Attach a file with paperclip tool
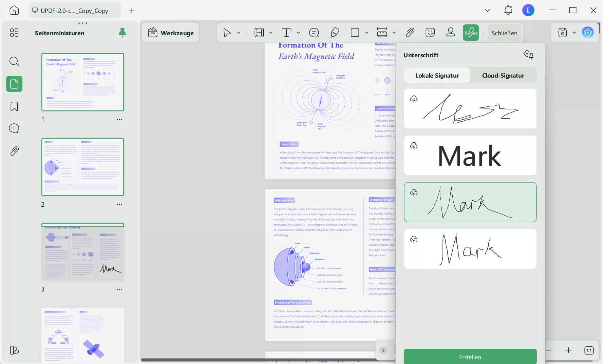Screen dimensions: 603x364 410,33
